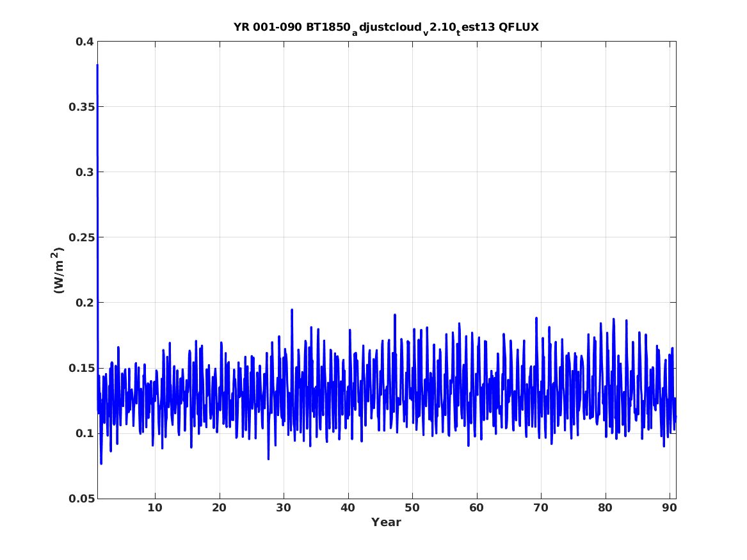Click the y-axis tick label '0.3'

click(x=84, y=172)
